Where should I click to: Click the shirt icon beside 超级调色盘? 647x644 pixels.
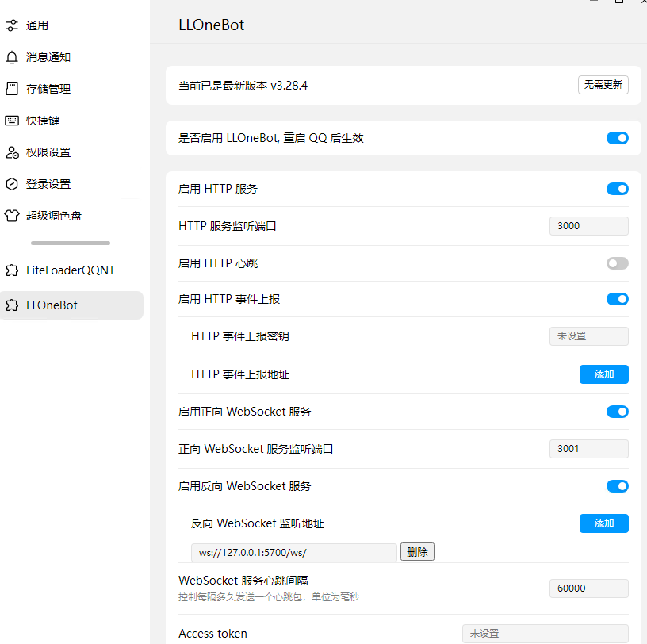12,216
